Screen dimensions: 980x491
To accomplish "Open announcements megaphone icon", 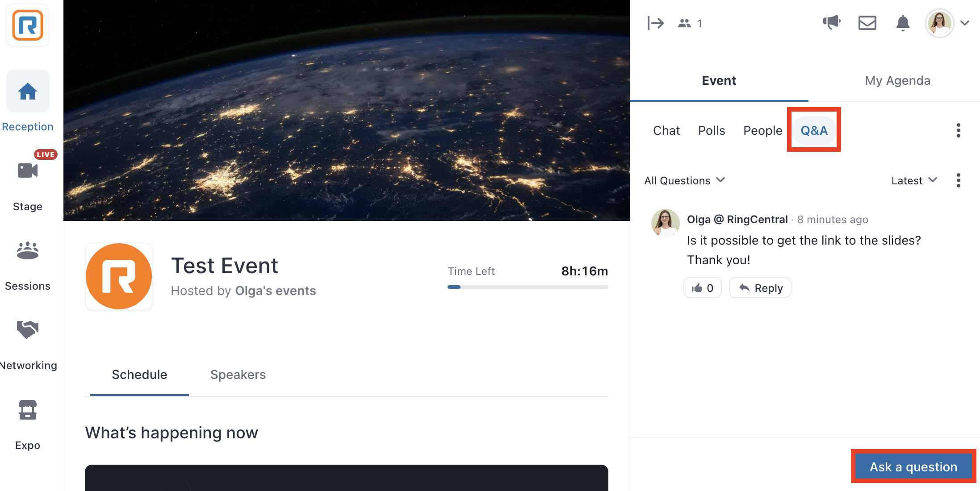I will pos(832,22).
